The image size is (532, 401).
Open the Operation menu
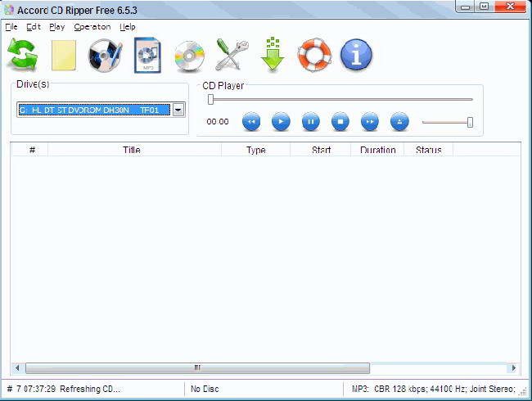click(x=92, y=27)
